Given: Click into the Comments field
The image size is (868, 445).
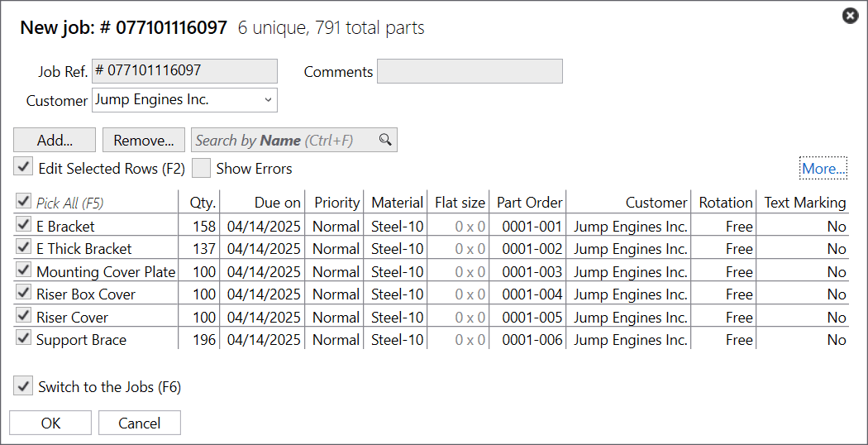Looking at the screenshot, I should pos(470,71).
